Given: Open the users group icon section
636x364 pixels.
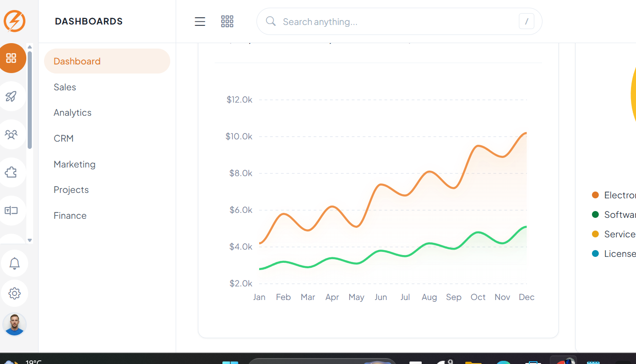Looking at the screenshot, I should (x=11, y=134).
